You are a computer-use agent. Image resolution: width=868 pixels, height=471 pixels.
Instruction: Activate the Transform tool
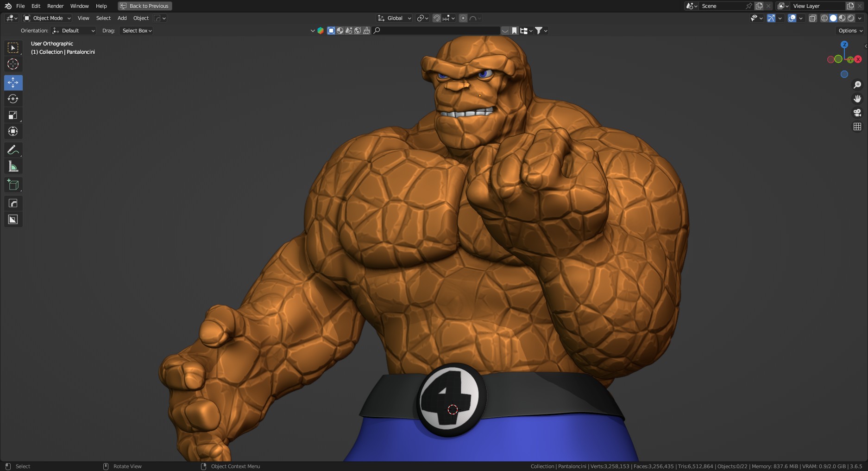click(13, 131)
